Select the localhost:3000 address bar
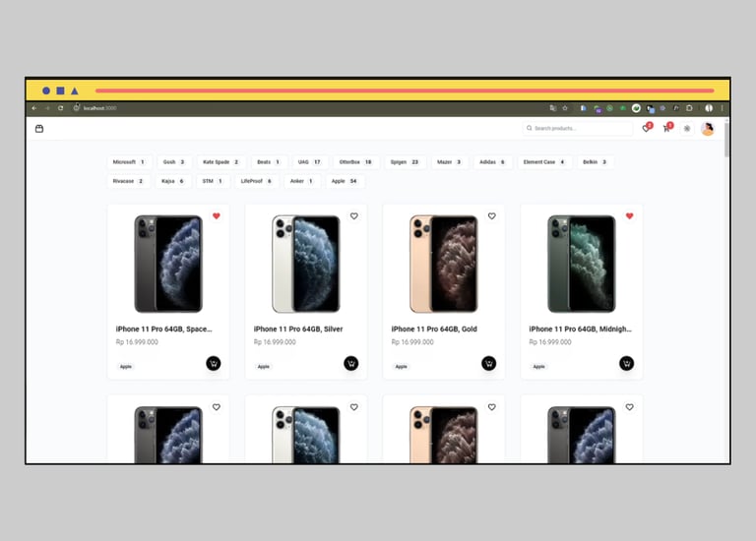The height and width of the screenshot is (541, 756). [x=99, y=108]
